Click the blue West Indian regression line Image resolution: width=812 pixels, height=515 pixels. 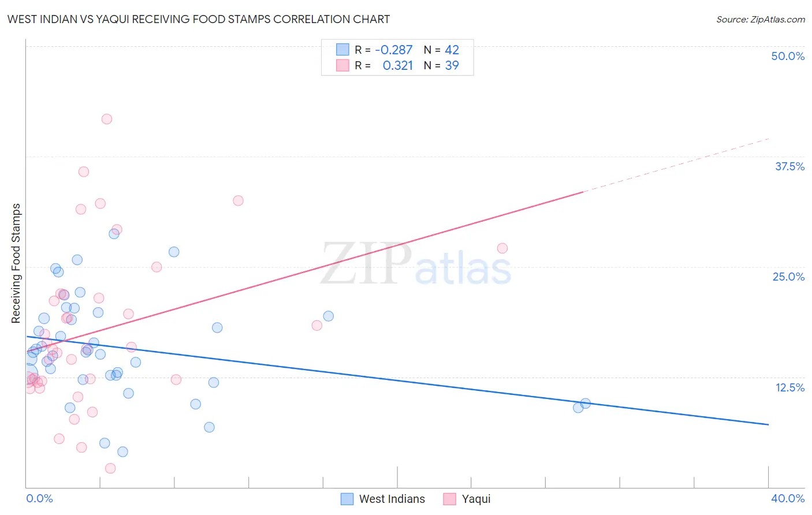click(397, 380)
